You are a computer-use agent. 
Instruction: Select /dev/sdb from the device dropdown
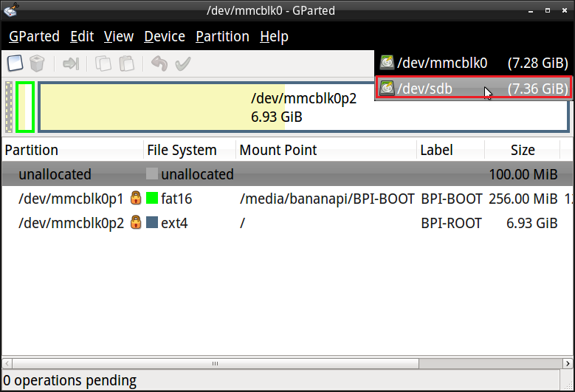[473, 89]
